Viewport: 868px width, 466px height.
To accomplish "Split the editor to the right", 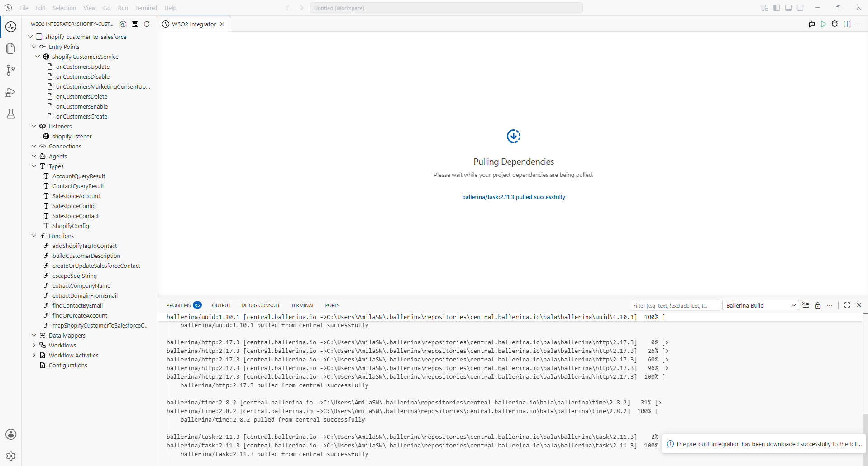I will (x=847, y=24).
